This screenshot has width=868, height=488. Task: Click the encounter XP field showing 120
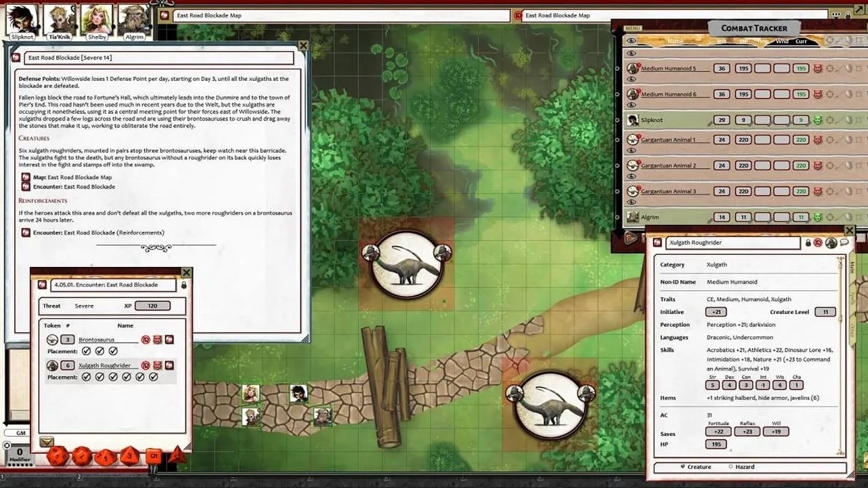pyautogui.click(x=153, y=306)
